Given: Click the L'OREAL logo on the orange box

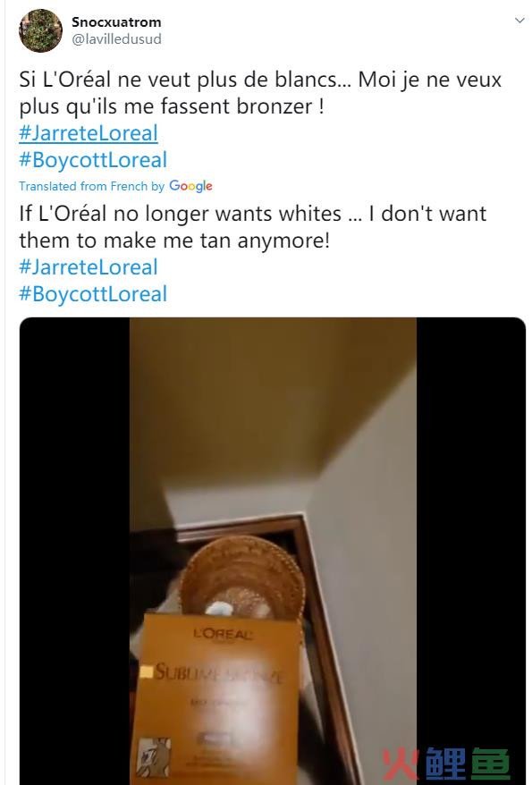Looking at the screenshot, I should pos(223,634).
